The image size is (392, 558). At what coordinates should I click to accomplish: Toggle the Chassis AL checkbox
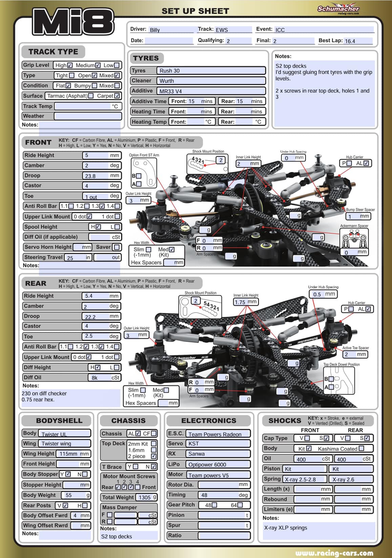click(138, 433)
